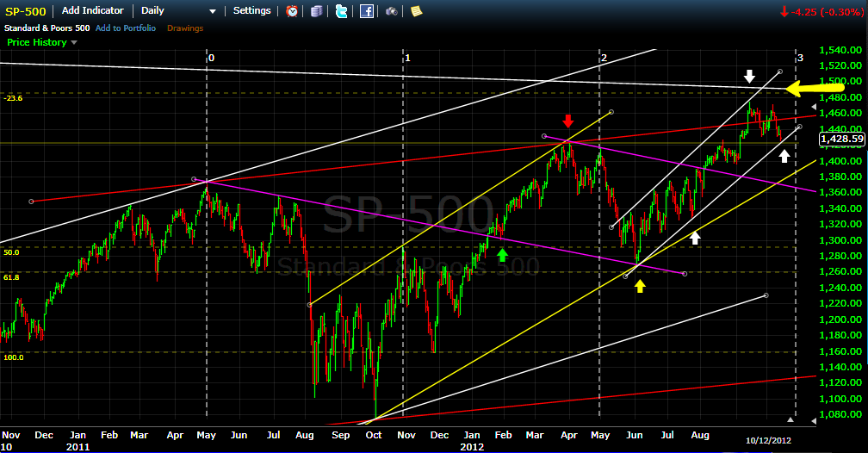Screen dimensions: 868x453
Task: Click the red down arrow showing daily change
Action: pos(784,12)
